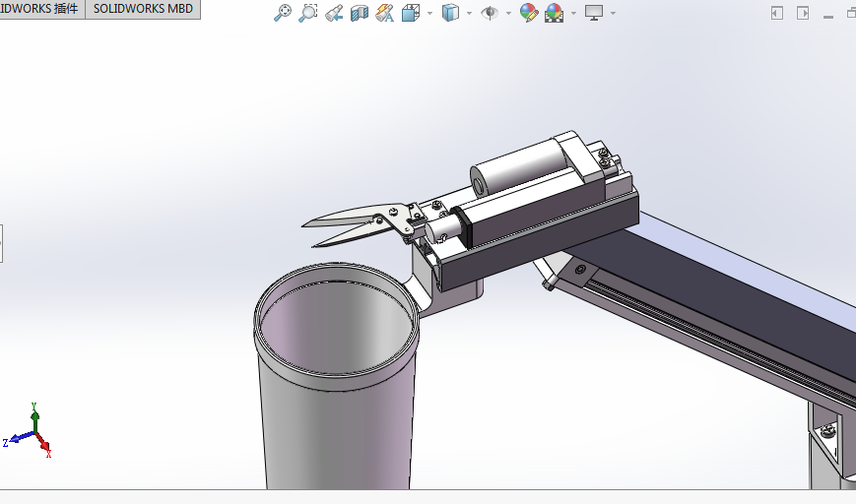
Task: Click the Edit Appearance icon
Action: pos(528,13)
